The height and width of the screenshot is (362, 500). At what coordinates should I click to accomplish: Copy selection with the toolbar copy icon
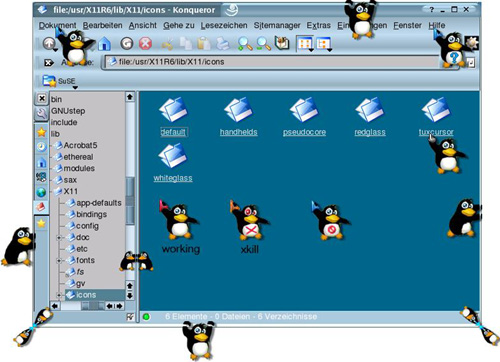click(x=186, y=44)
